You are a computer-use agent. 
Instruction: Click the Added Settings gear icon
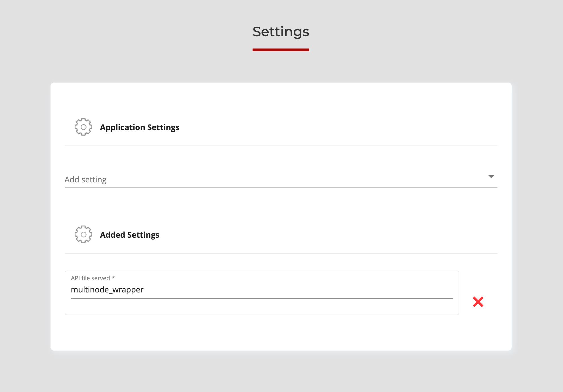pyautogui.click(x=83, y=235)
